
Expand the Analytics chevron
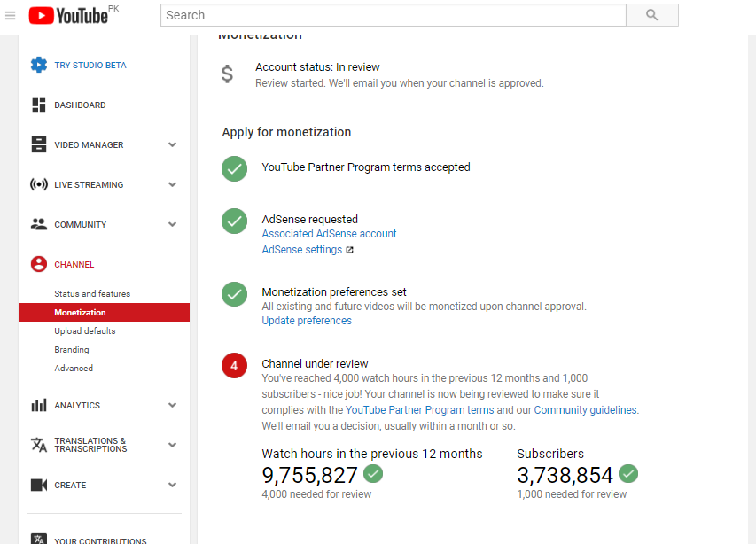pyautogui.click(x=172, y=405)
